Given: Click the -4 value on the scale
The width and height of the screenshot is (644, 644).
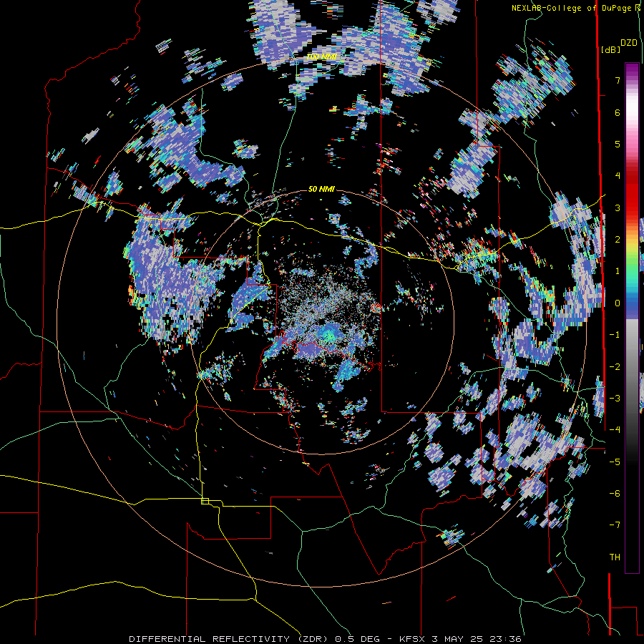Looking at the screenshot, I should click(x=615, y=430).
